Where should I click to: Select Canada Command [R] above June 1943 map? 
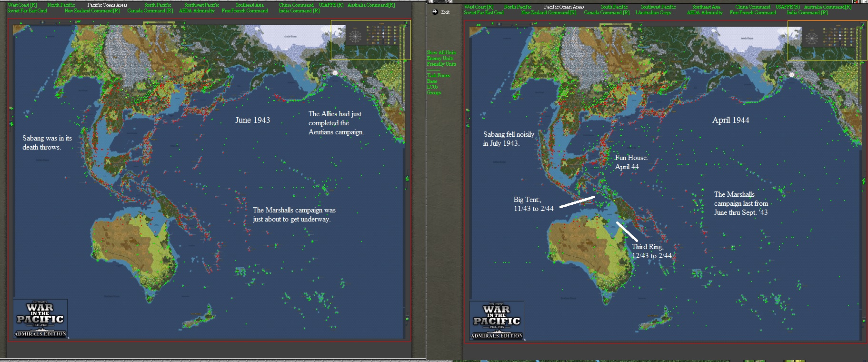[150, 11]
